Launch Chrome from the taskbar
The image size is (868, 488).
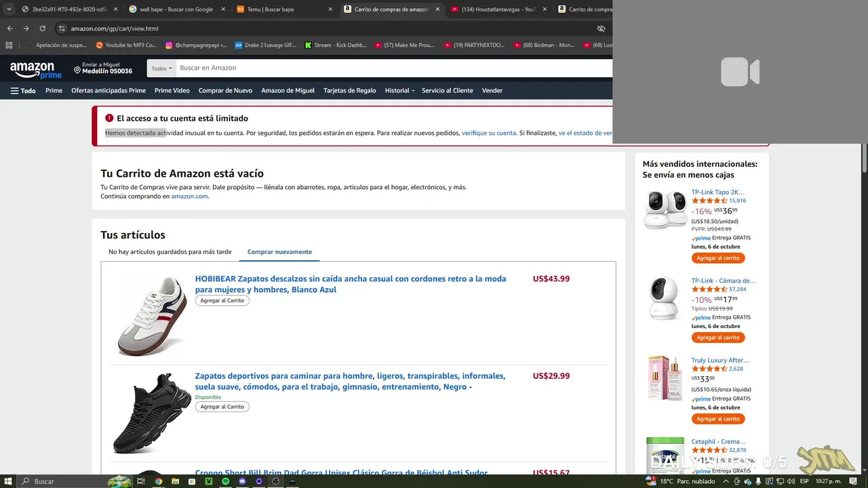coord(159,481)
